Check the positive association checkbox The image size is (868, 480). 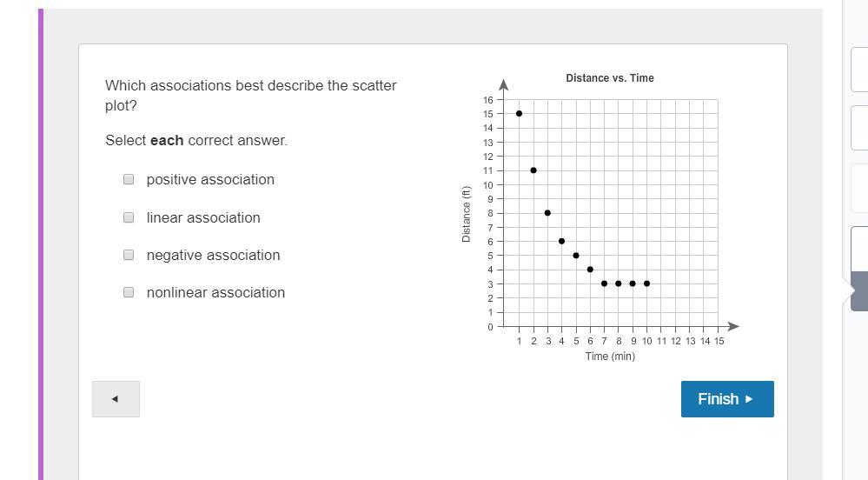pos(129,179)
